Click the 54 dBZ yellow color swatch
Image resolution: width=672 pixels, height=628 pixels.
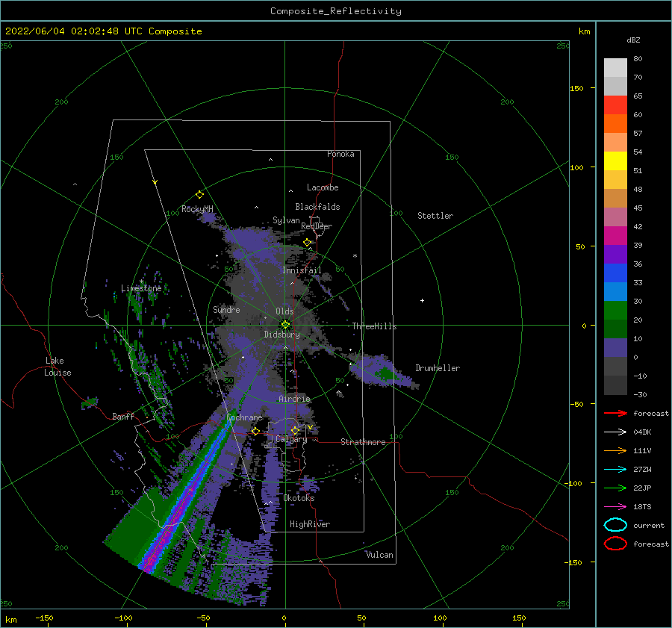[615, 161]
